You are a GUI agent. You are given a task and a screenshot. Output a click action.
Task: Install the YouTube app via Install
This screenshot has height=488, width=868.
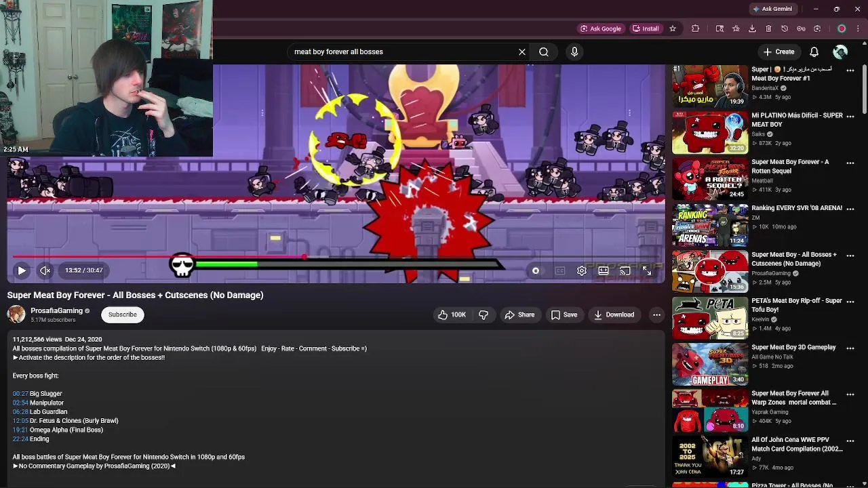pyautogui.click(x=646, y=28)
